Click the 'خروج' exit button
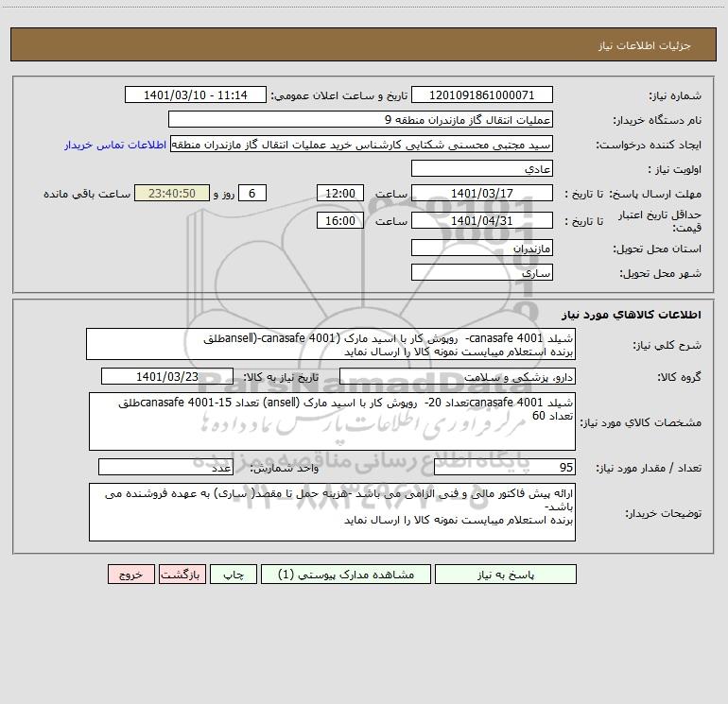This screenshot has width=728, height=704. point(130,574)
